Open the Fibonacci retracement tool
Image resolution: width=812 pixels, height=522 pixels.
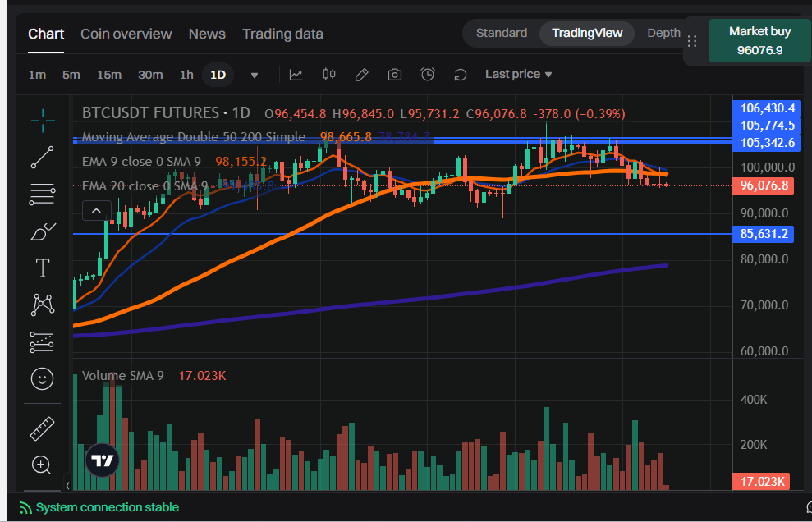coord(42,195)
